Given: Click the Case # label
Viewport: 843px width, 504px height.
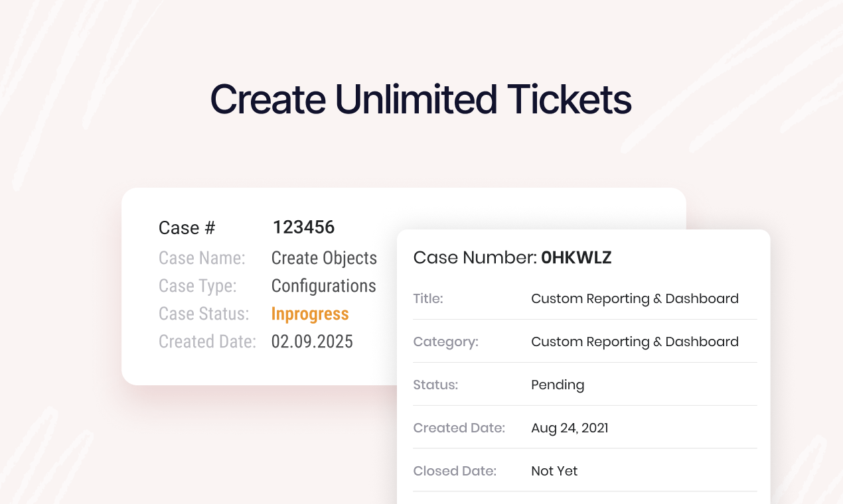Looking at the screenshot, I should [x=187, y=228].
